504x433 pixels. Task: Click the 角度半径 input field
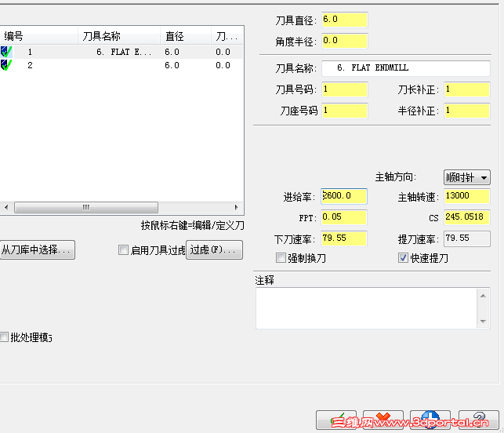tap(345, 41)
